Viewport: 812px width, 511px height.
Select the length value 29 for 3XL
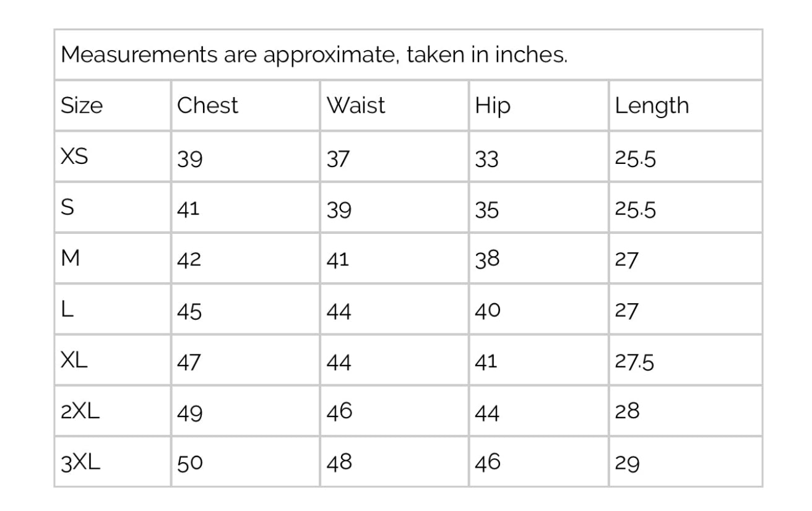coord(627,463)
